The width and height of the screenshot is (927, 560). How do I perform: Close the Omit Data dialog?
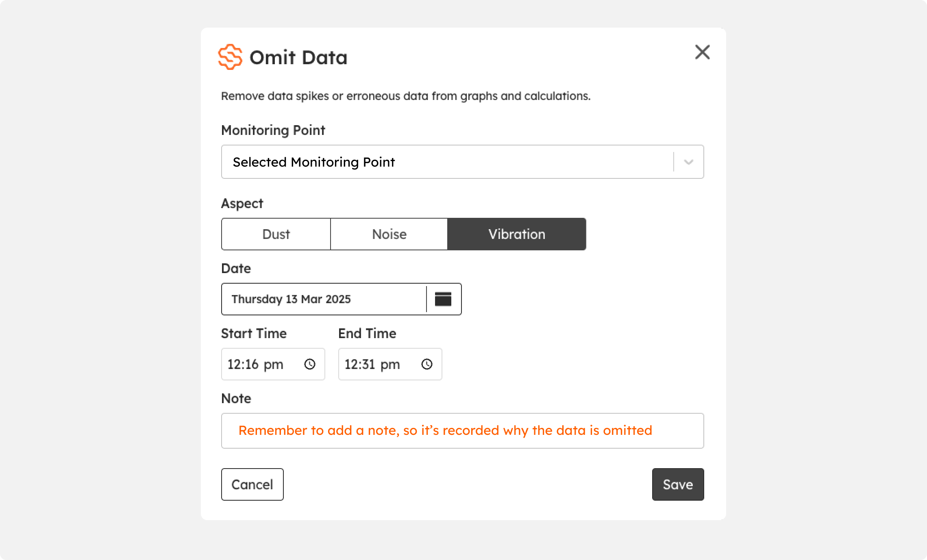coord(702,52)
